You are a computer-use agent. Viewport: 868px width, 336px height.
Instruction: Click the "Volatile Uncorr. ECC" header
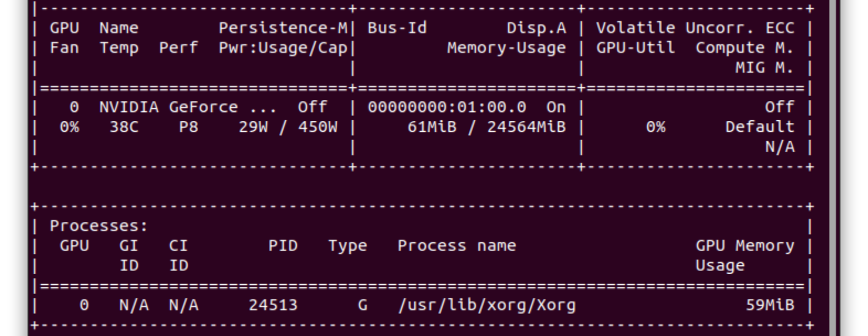point(695,28)
